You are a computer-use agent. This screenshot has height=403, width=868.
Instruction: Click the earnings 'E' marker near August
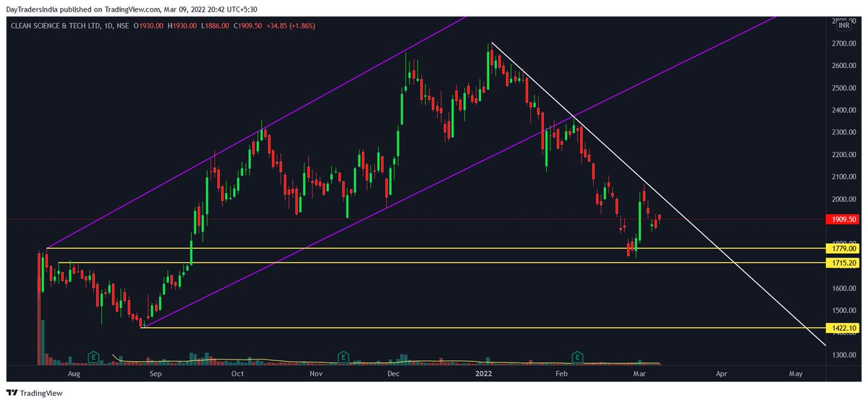93,357
